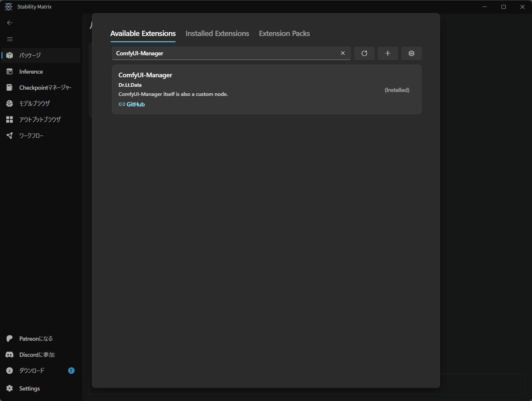This screenshot has width=532, height=401.
Task: Switch to Extension Packs tab
Action: pos(284,33)
